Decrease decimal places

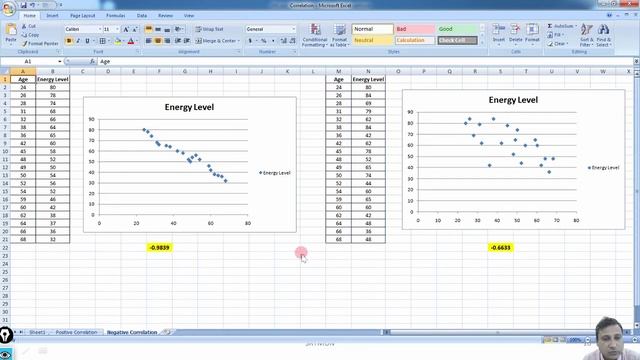[292, 41]
